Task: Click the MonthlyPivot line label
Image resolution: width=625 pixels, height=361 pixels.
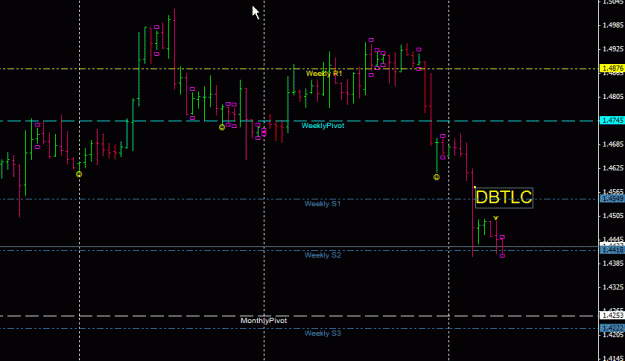Action: pyautogui.click(x=263, y=321)
